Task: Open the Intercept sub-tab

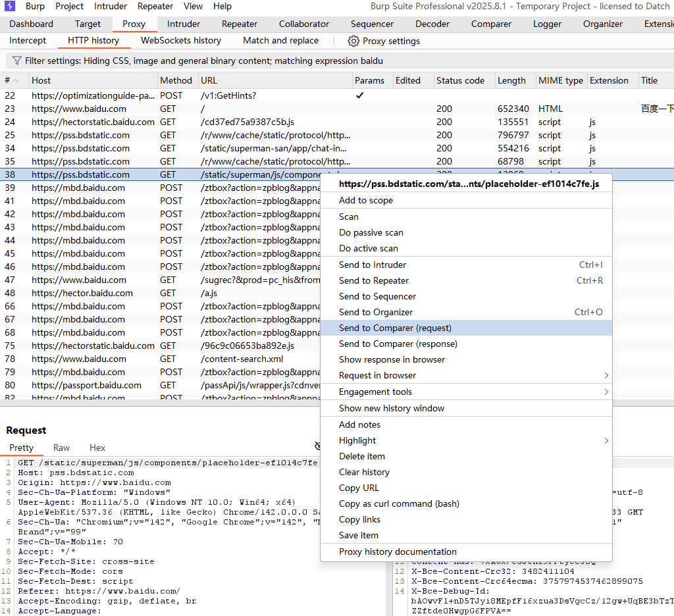Action: 28,40
